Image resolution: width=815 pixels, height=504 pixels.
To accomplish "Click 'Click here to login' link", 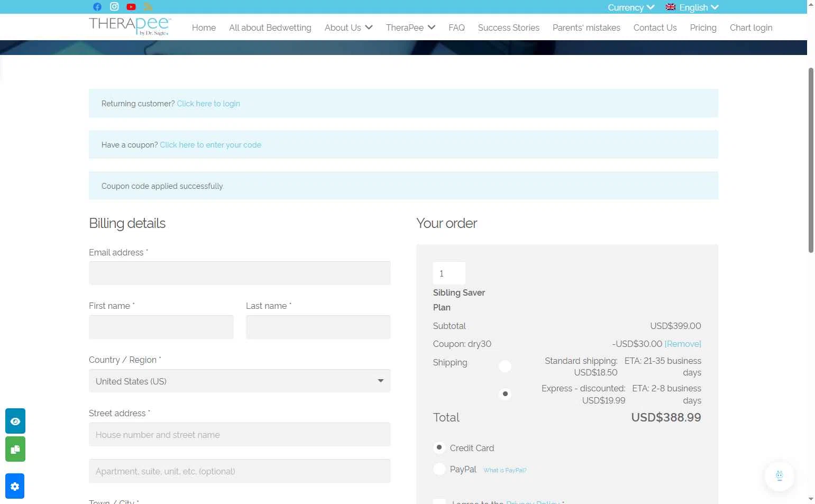I will click(208, 104).
